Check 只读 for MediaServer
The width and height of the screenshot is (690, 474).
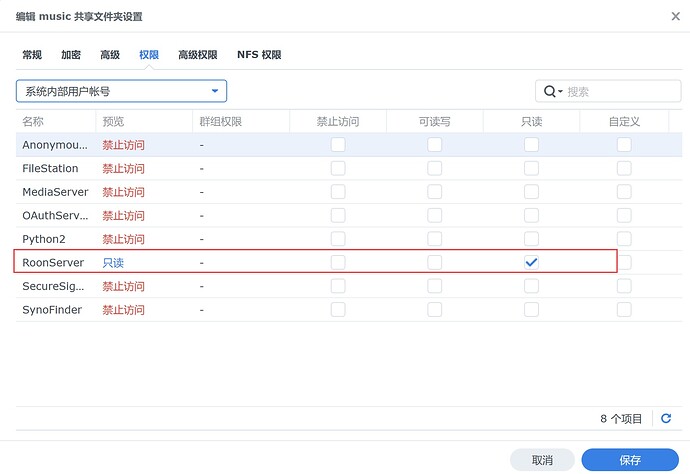531,192
